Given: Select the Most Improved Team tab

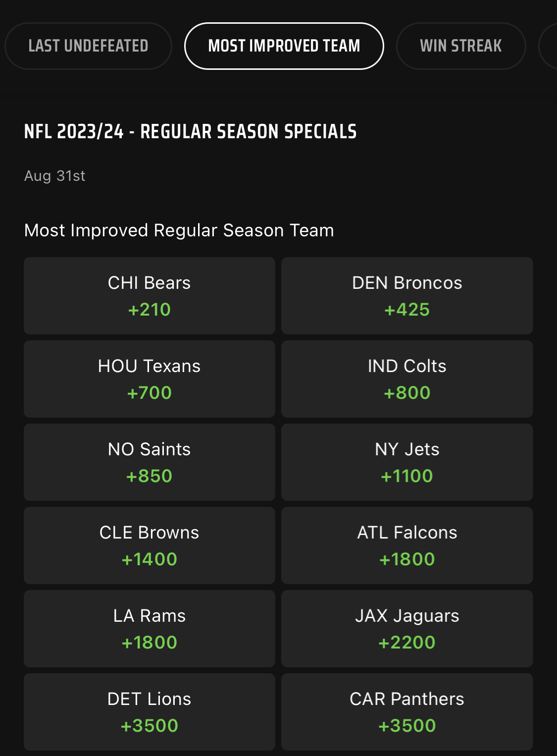Looking at the screenshot, I should tap(284, 46).
